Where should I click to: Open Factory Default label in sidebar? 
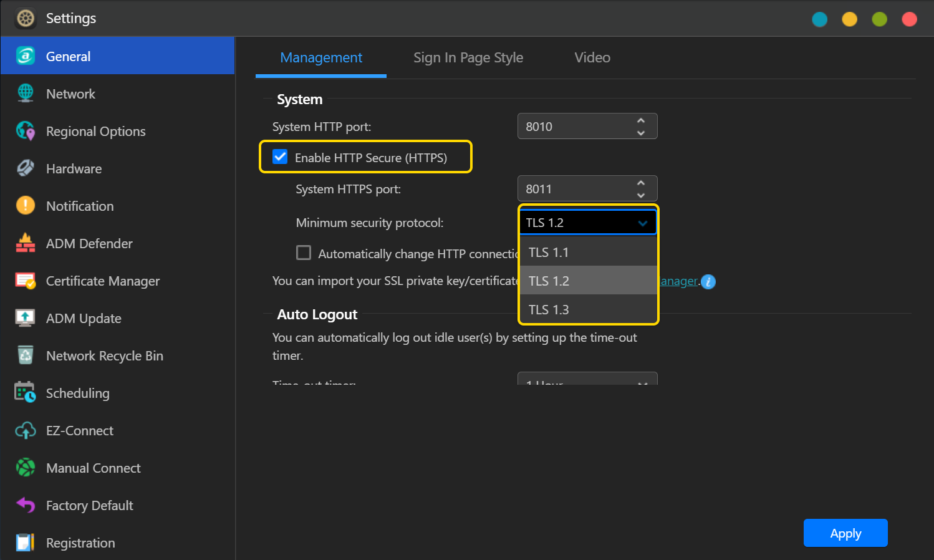tap(89, 506)
